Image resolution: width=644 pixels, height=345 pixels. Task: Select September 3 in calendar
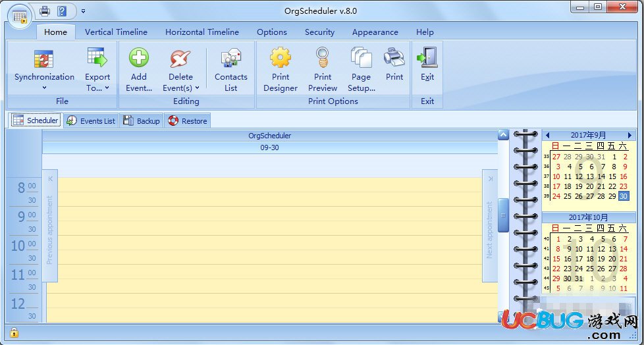(x=558, y=167)
